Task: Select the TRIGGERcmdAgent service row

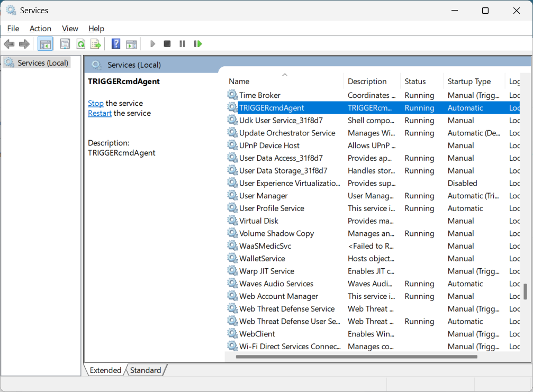Action: click(373, 108)
